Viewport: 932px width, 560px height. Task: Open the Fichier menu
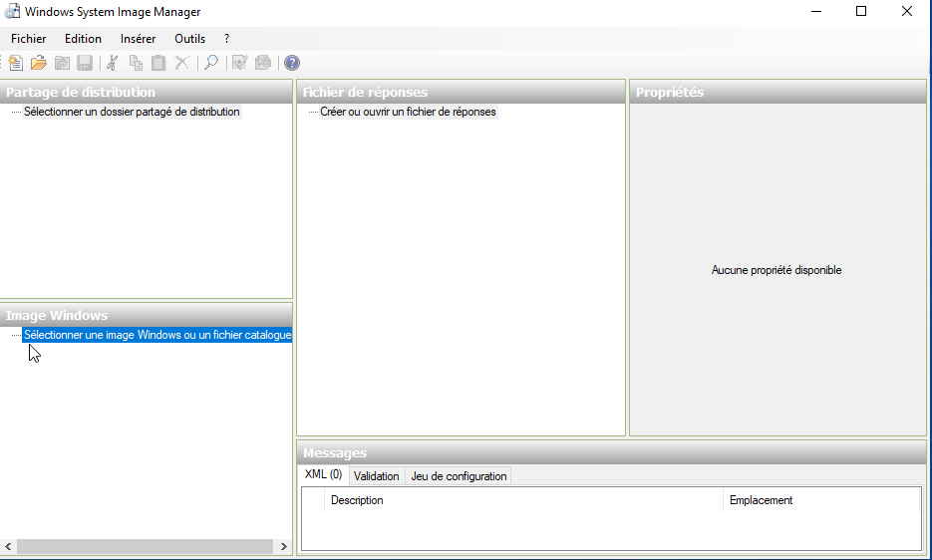(28, 39)
